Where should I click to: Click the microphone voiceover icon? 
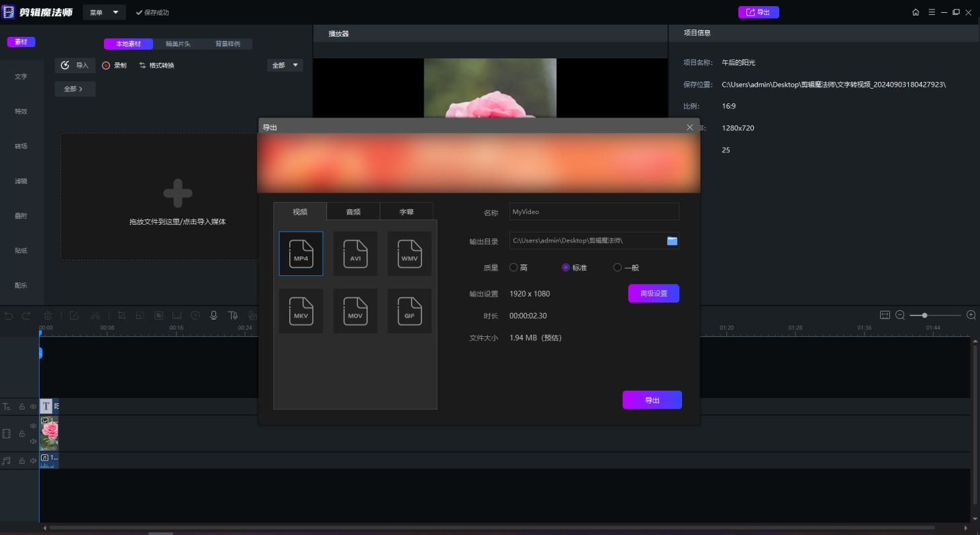[x=213, y=315]
